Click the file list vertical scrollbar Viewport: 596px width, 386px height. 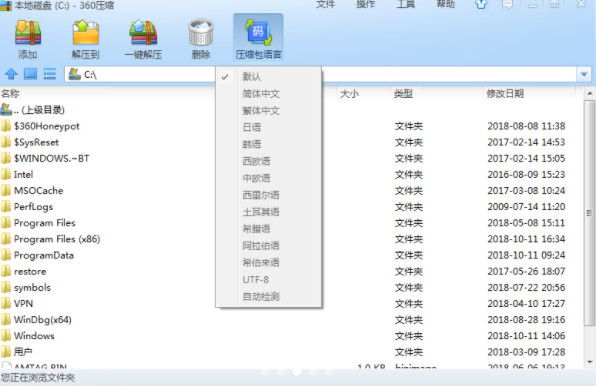tap(589, 213)
